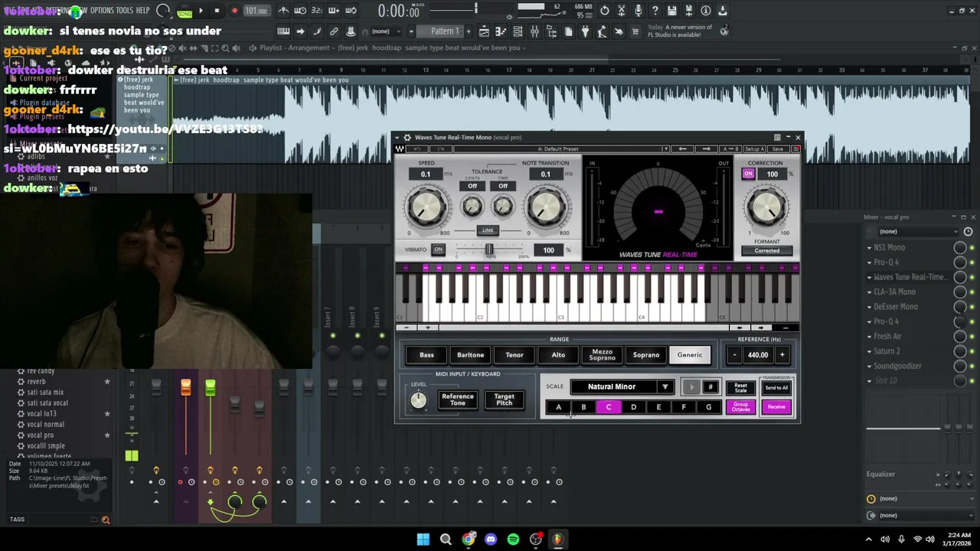980x551 pixels.
Task: Toggle the Receive transmission button
Action: (x=776, y=407)
